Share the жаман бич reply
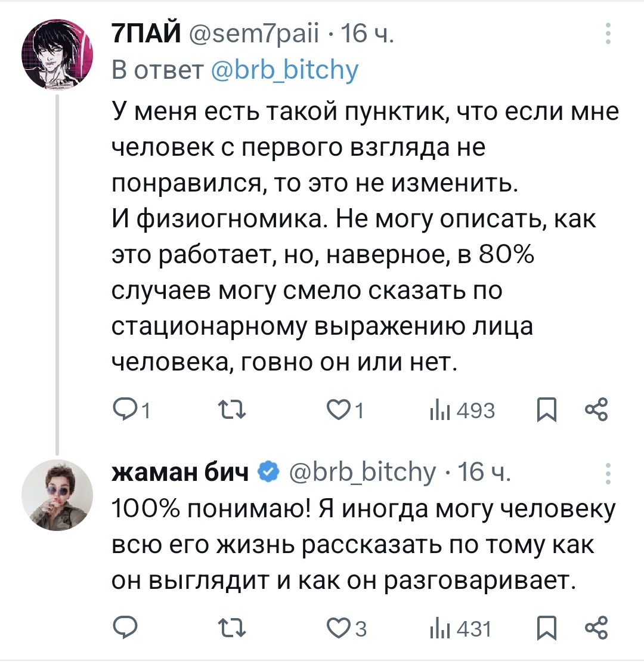 (x=596, y=628)
